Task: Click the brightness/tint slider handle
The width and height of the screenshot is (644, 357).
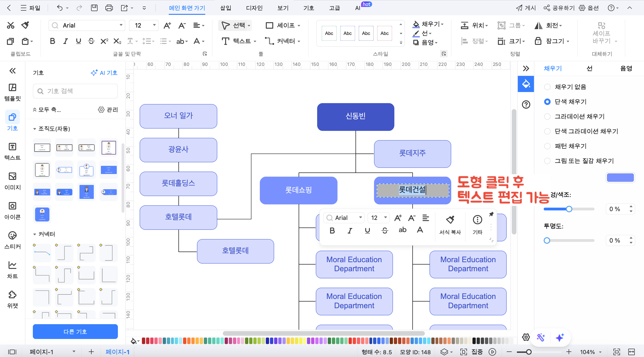Action: pyautogui.click(x=569, y=209)
